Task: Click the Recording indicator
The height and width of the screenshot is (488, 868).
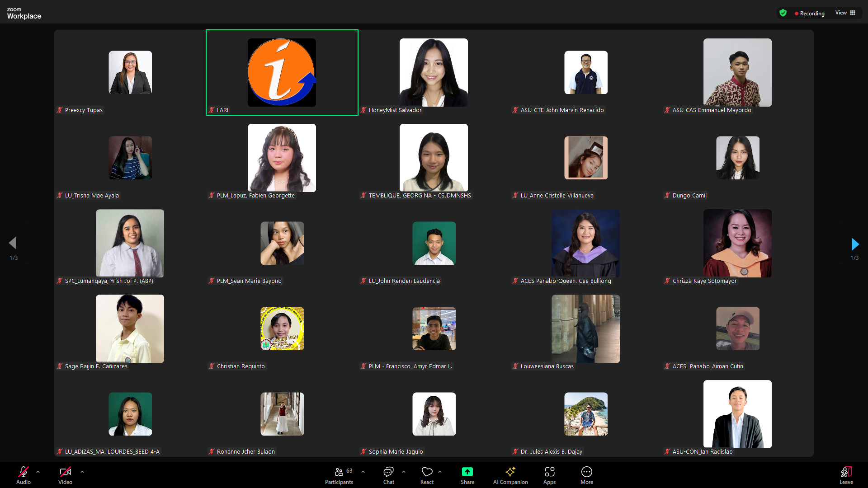Action: 809,14
